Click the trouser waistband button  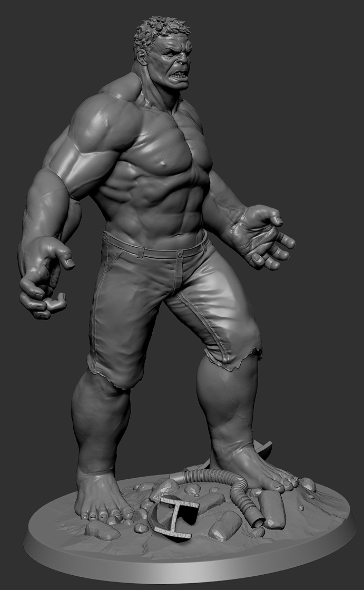[180, 255]
